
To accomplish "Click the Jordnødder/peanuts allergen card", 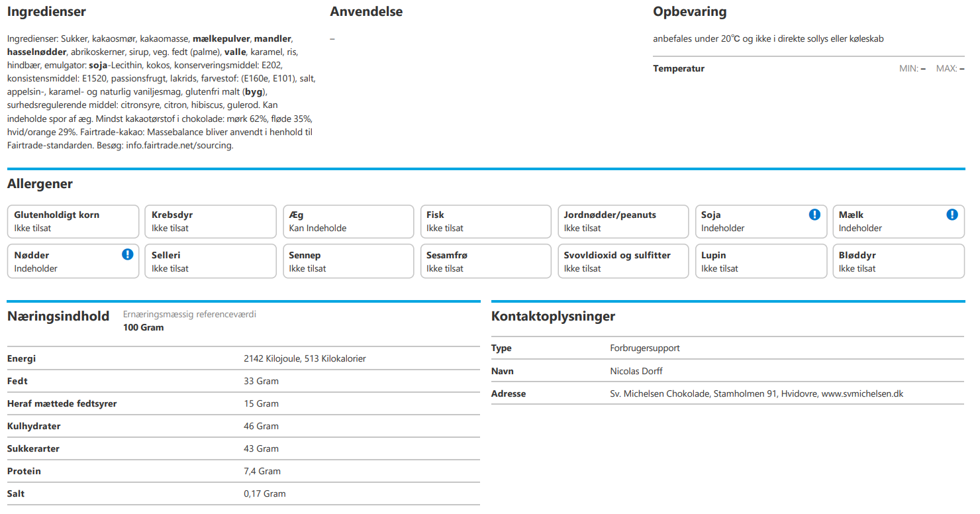I will (622, 221).
